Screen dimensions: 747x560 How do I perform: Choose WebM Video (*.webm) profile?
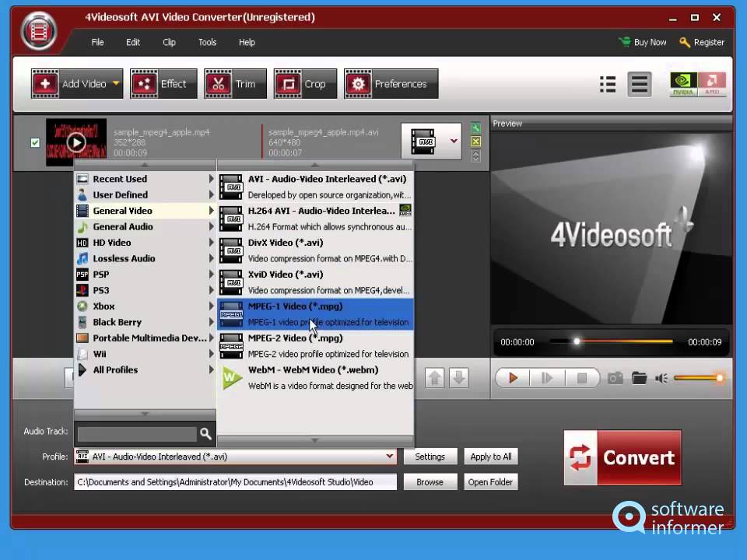(315, 378)
